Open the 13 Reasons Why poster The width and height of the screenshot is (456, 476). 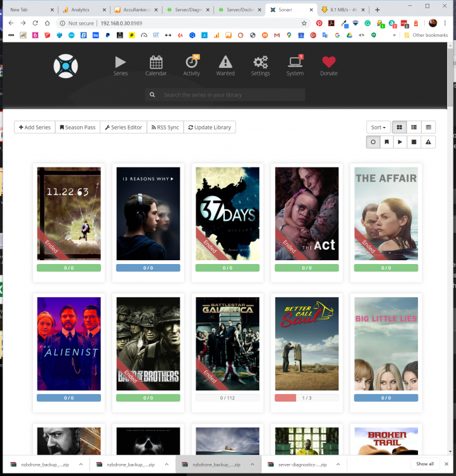pos(148,213)
